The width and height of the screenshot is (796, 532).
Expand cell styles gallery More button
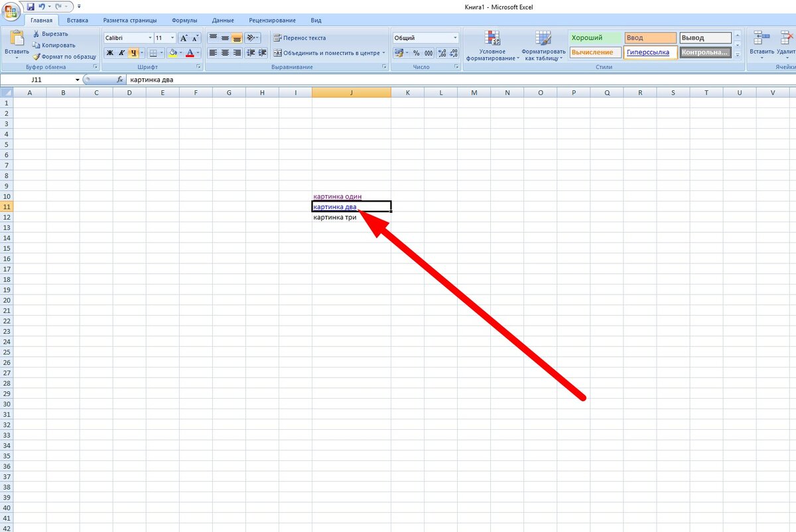[x=738, y=56]
